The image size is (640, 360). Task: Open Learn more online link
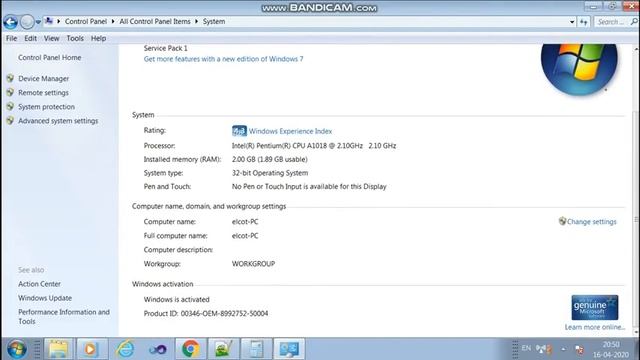coord(595,327)
